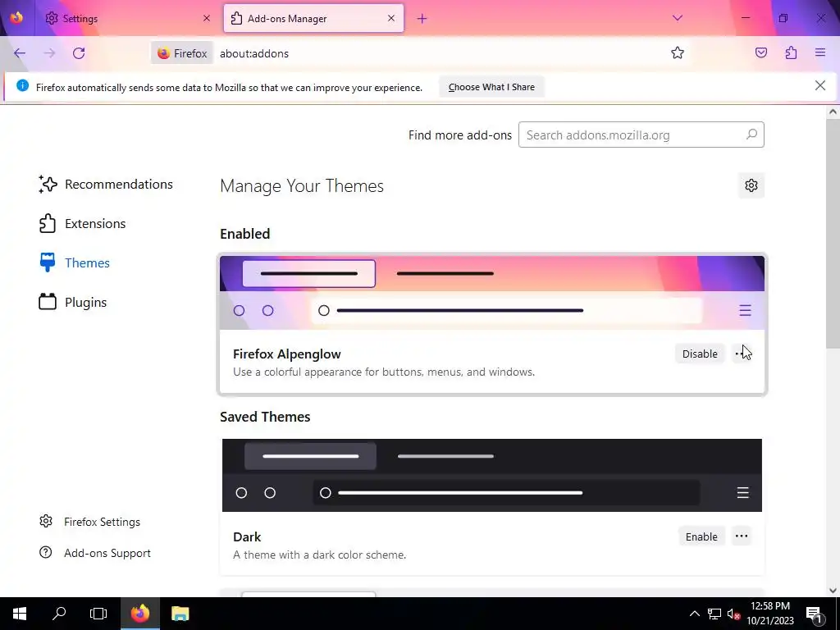Click the Firefox icon in the taskbar
840x630 pixels.
(139, 614)
